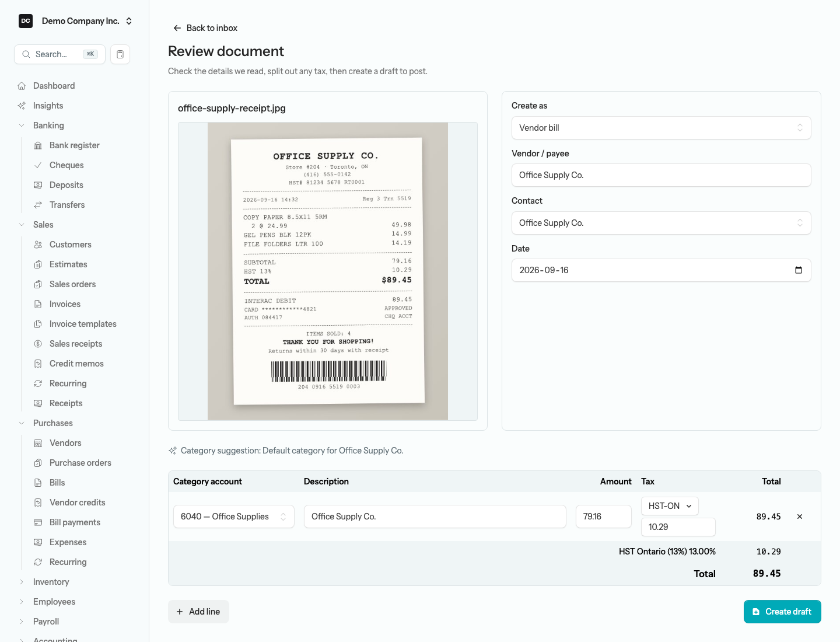
Task: Click the Vendor credits icon
Action: tap(38, 503)
